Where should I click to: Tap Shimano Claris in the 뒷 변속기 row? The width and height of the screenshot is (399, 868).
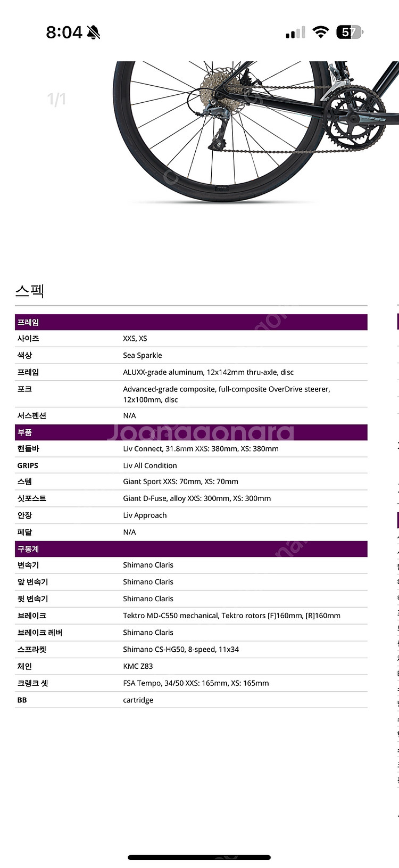pyautogui.click(x=148, y=599)
